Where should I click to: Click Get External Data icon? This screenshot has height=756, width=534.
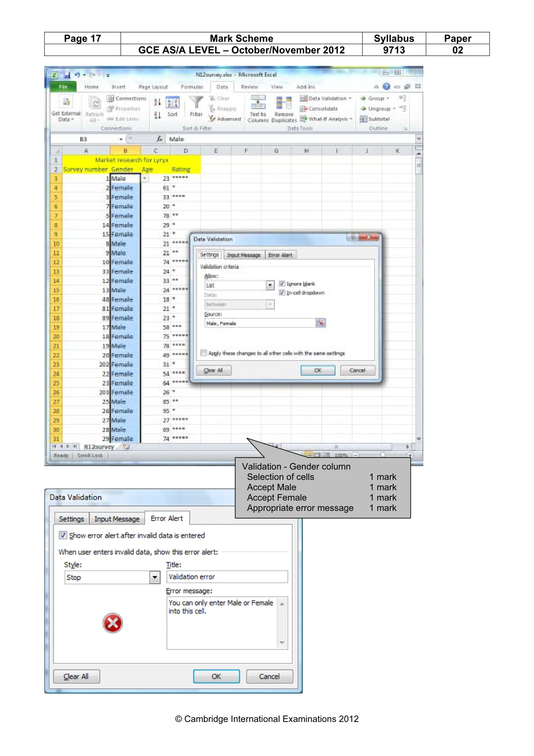pyautogui.click(x=66, y=103)
